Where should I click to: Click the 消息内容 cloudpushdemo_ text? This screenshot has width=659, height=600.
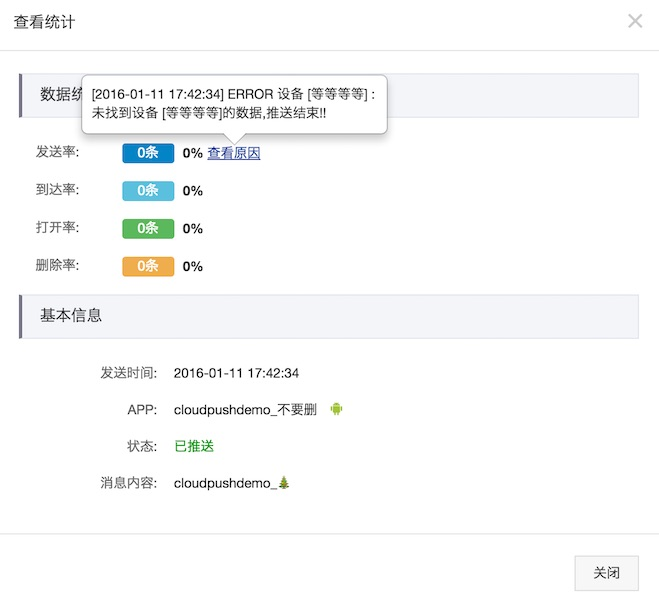pyautogui.click(x=224, y=483)
